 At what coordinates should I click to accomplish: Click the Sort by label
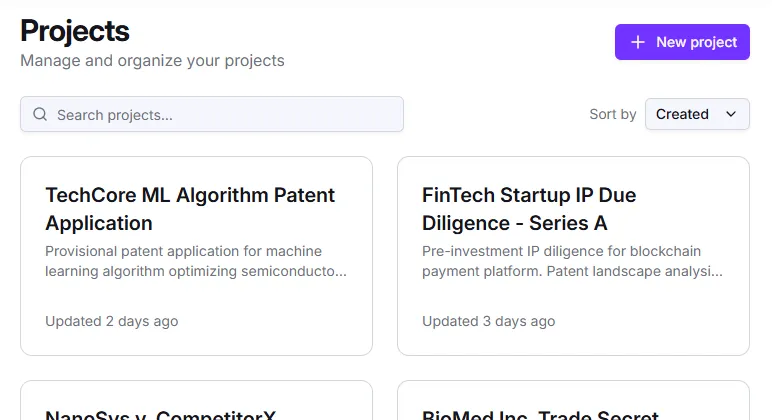(x=612, y=114)
